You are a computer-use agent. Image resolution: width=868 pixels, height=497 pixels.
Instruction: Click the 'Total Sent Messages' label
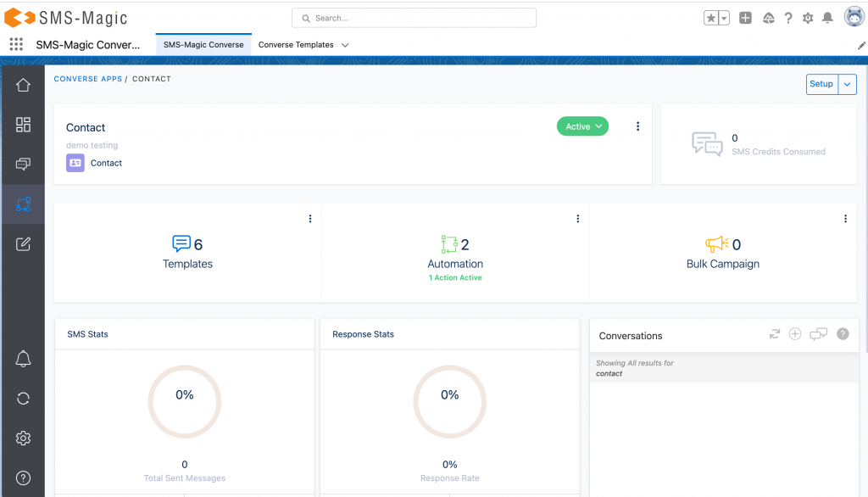click(x=184, y=478)
